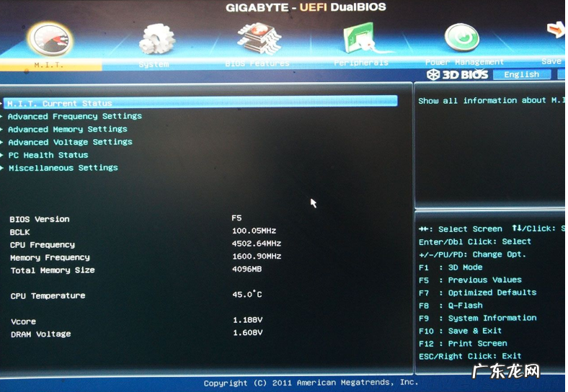Click the CPU Temperature label
The image size is (568, 392).
pyautogui.click(x=48, y=296)
